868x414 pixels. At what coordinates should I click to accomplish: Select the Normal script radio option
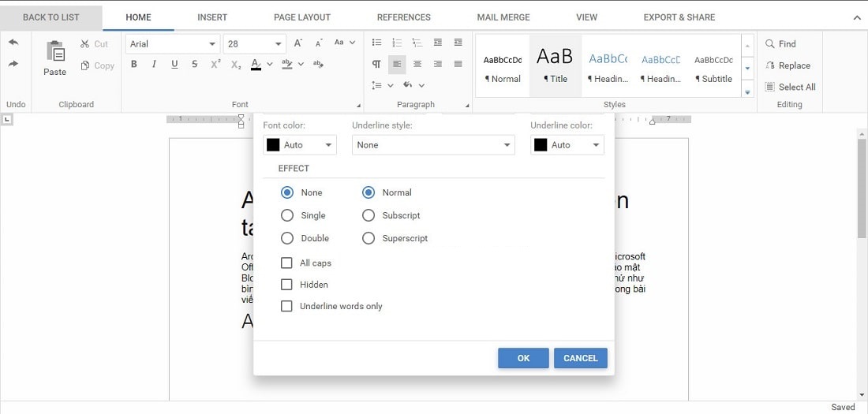[369, 192]
